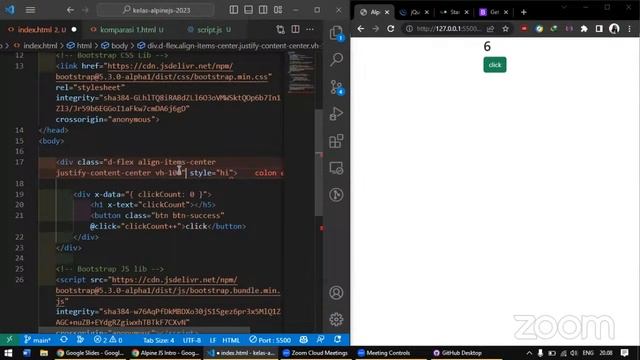Change the HTML language mode
Screen dimensions: 640x360
(x=231, y=340)
